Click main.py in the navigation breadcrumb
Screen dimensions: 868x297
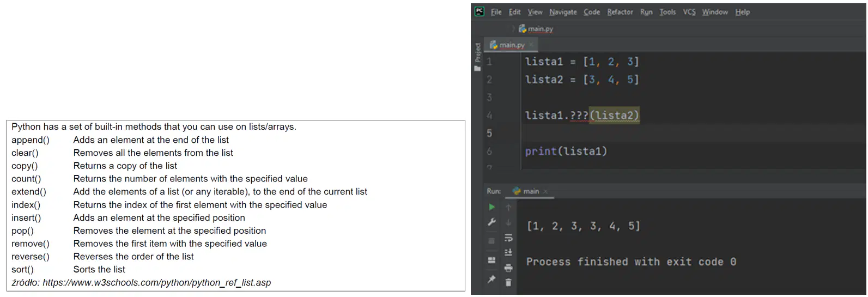click(x=536, y=29)
